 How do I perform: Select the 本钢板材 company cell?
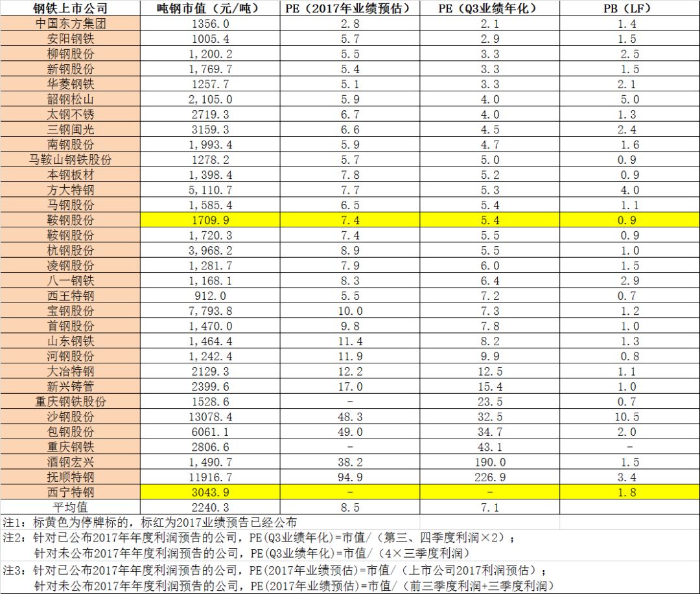(x=70, y=175)
